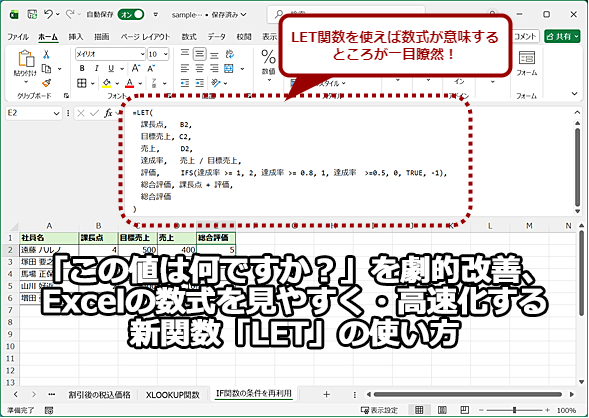Click the コメント comments button
This screenshot has height=418, width=589.
526,36
